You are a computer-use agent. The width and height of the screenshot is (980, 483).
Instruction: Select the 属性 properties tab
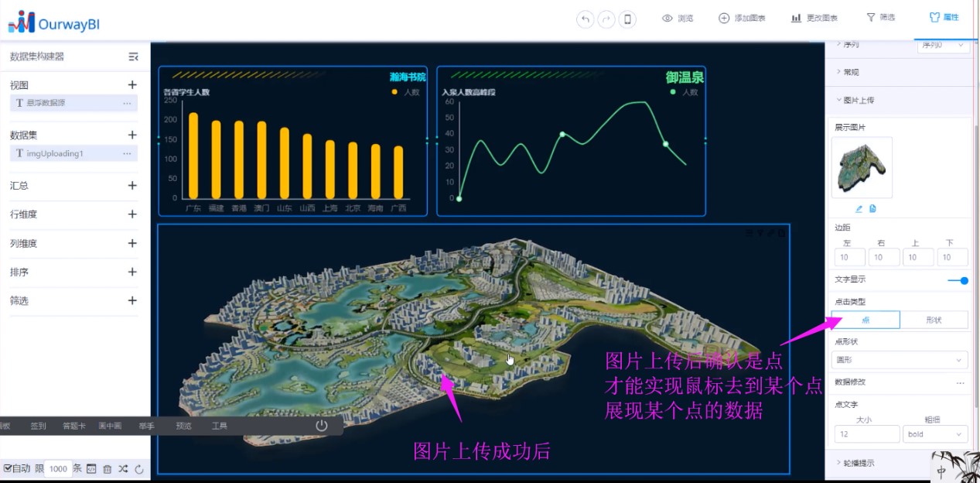click(944, 17)
